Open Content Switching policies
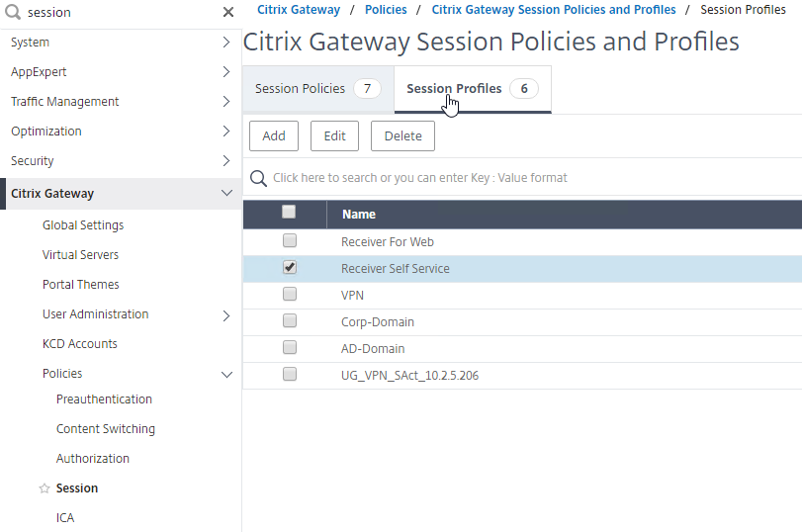Image resolution: width=802 pixels, height=532 pixels. (x=106, y=429)
